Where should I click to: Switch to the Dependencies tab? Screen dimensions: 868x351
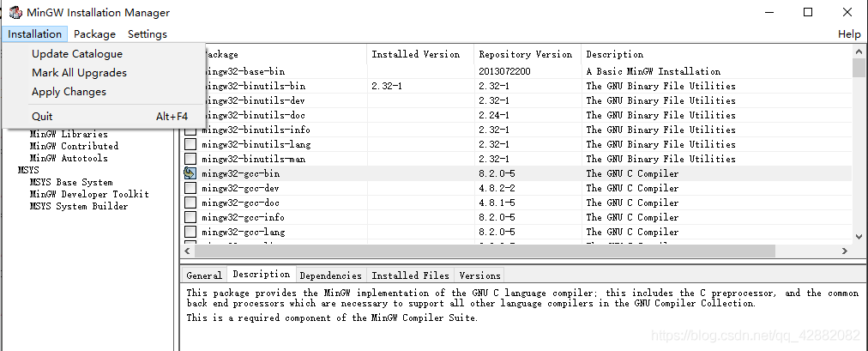pyautogui.click(x=330, y=275)
